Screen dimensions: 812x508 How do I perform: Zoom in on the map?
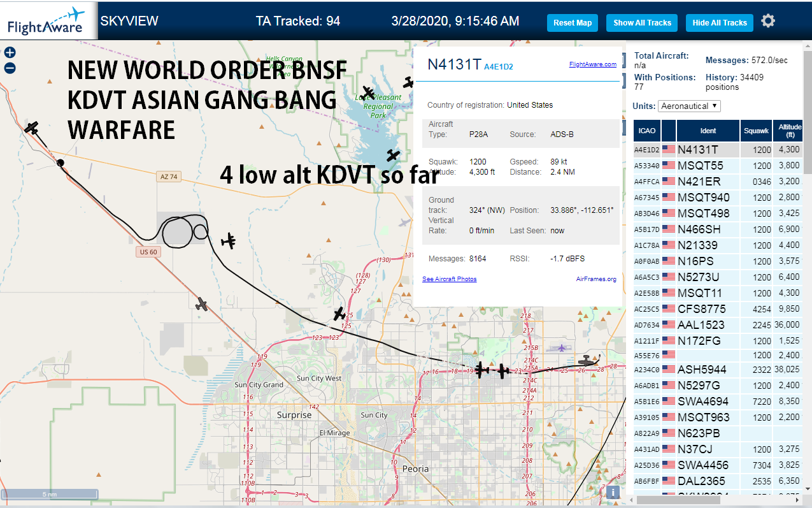tap(10, 53)
